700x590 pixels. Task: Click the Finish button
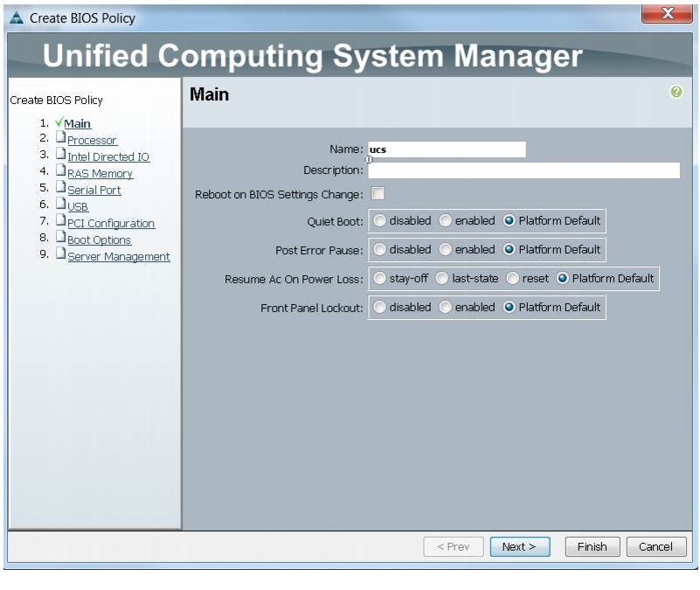tap(592, 546)
